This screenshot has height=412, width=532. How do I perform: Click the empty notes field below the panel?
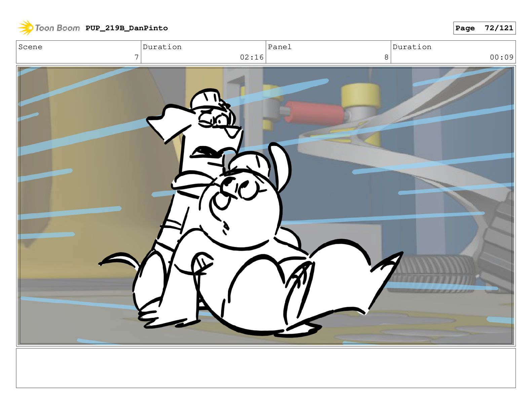266,368
